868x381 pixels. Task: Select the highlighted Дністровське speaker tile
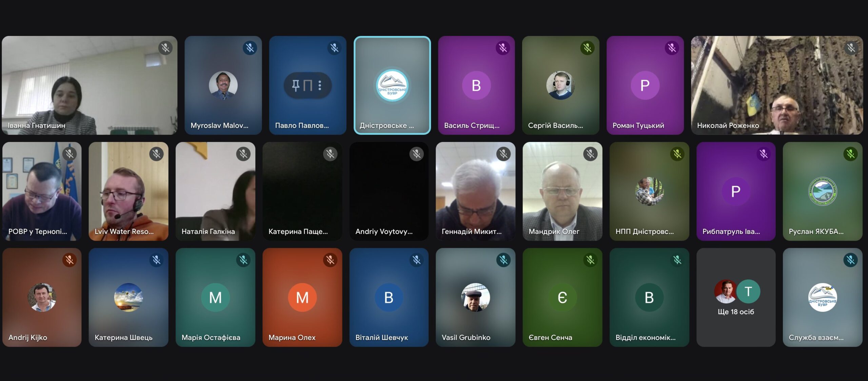[x=392, y=85]
